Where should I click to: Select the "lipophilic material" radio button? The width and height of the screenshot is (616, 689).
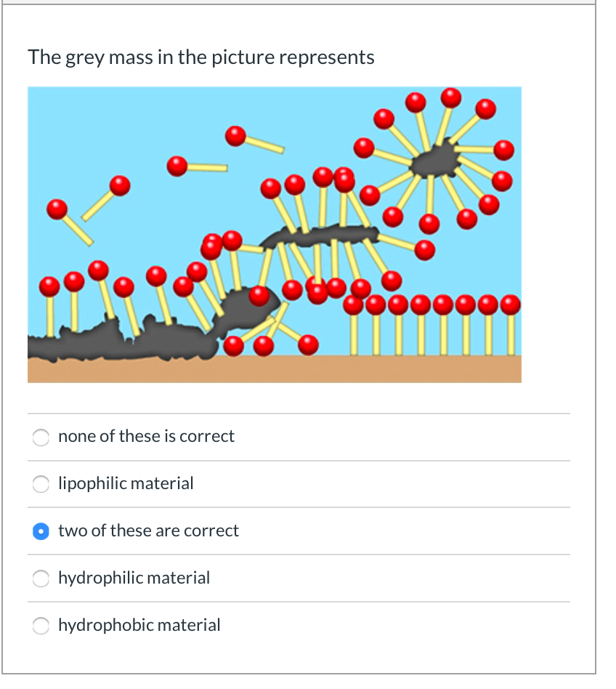41,484
